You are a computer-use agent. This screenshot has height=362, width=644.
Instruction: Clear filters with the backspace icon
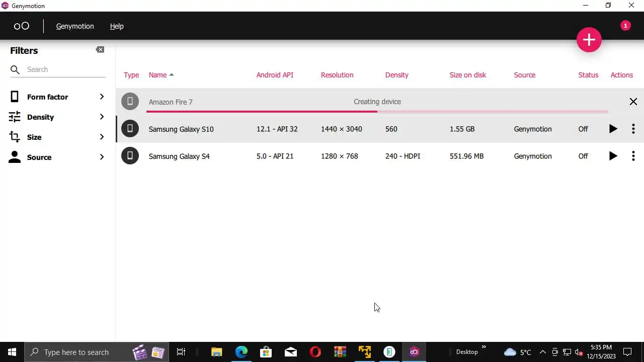pyautogui.click(x=100, y=50)
